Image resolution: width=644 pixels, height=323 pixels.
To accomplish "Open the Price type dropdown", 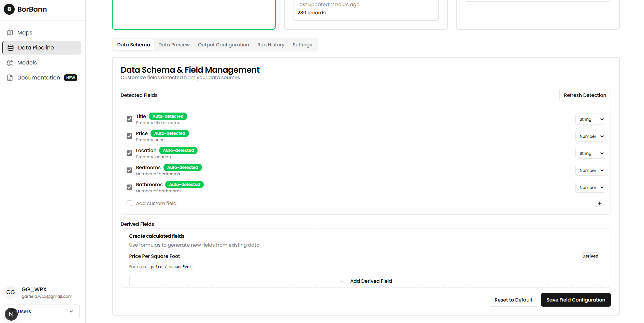I will pyautogui.click(x=590, y=136).
